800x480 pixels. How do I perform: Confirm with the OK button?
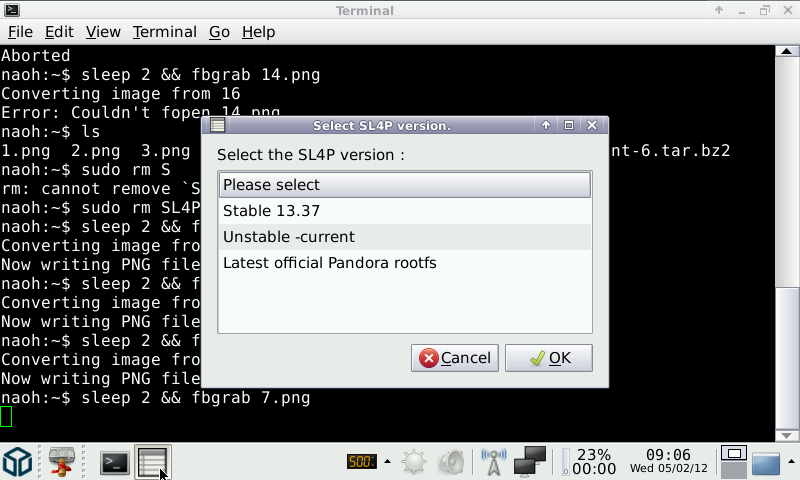[x=548, y=358]
